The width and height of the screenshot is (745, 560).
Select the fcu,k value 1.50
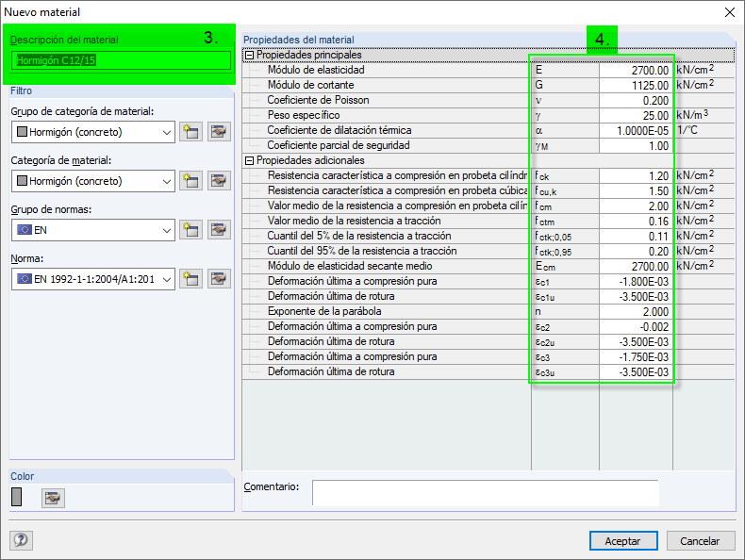(636, 191)
